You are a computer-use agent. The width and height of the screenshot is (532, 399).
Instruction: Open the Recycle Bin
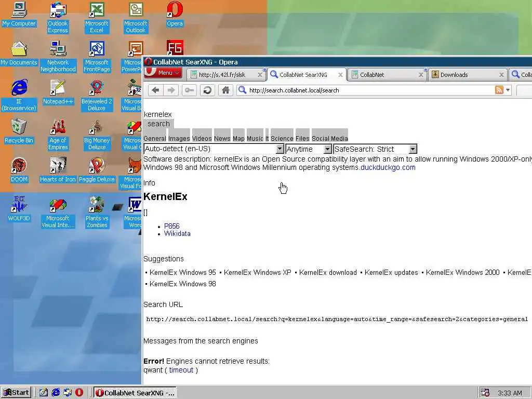19,131
